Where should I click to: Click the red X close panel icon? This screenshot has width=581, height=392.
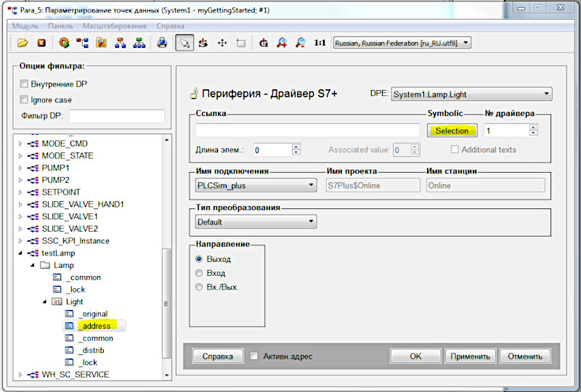tap(42, 43)
